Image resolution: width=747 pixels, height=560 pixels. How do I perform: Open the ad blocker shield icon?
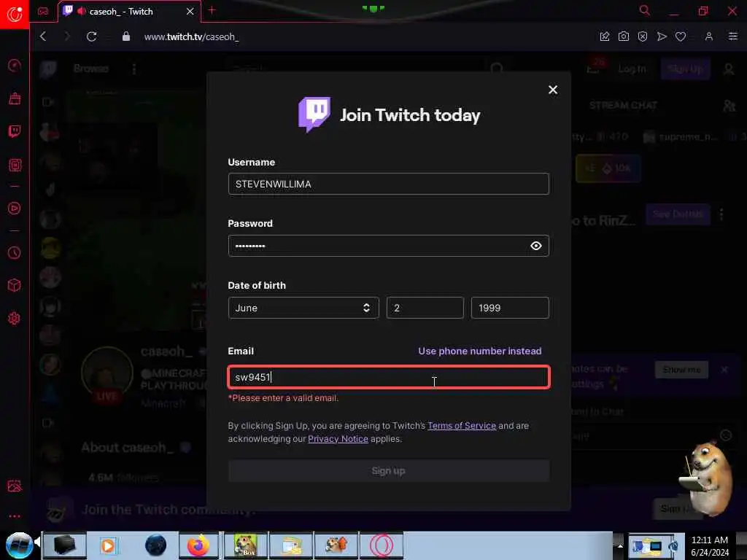[x=643, y=36]
